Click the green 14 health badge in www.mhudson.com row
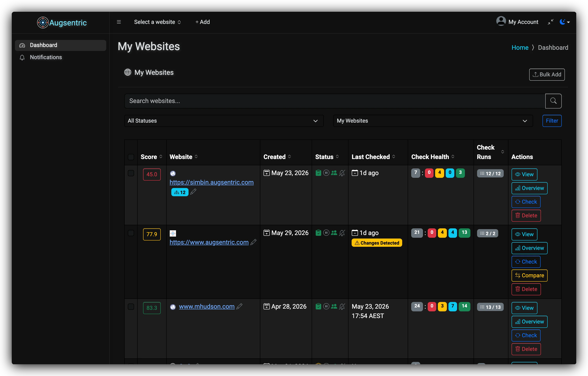Screen dimensions: 588x376 [464, 306]
